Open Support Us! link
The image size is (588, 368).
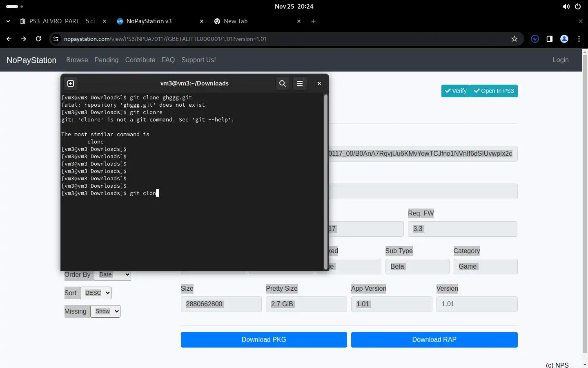198,60
